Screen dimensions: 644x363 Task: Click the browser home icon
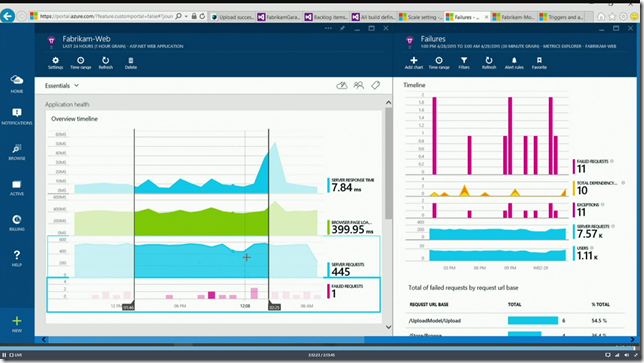(x=601, y=16)
